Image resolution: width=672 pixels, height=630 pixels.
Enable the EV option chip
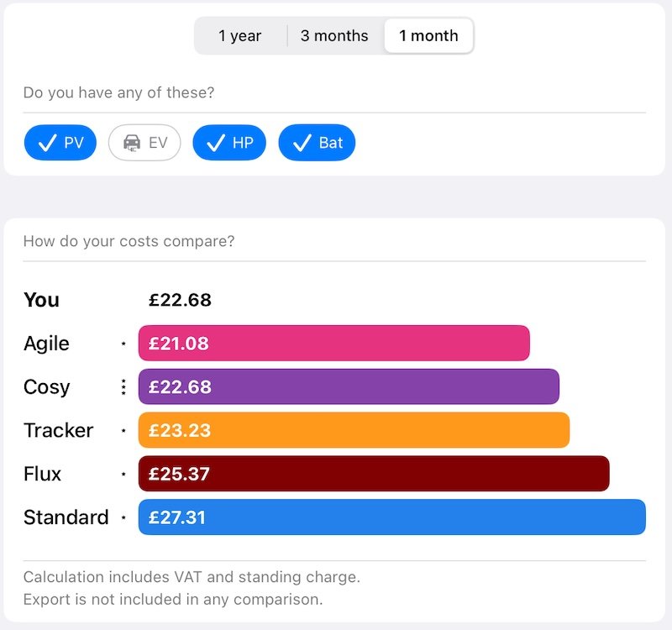(144, 143)
